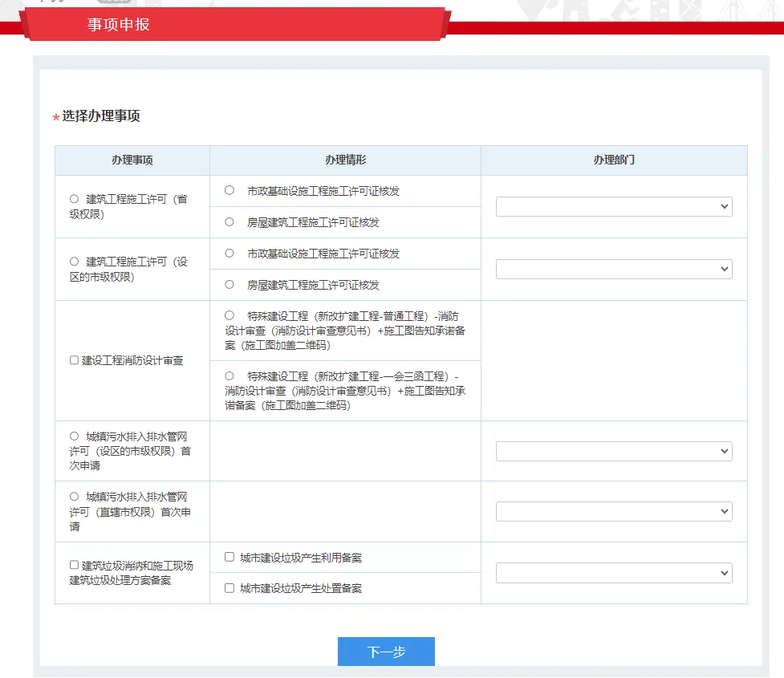Tick 建筑垃圾消纳和施工现场建筑垃圾处理方案备案 checkbox
784x678 pixels.
click(x=75, y=565)
